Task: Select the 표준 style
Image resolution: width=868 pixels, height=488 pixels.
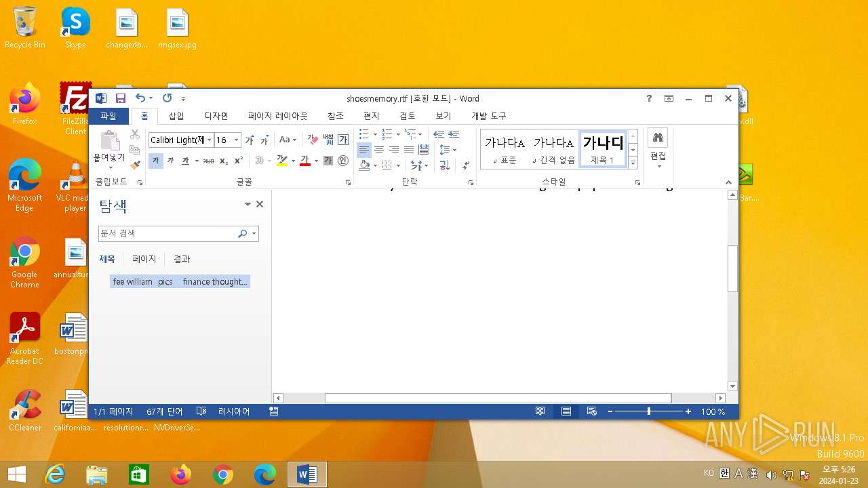Action: pos(505,150)
